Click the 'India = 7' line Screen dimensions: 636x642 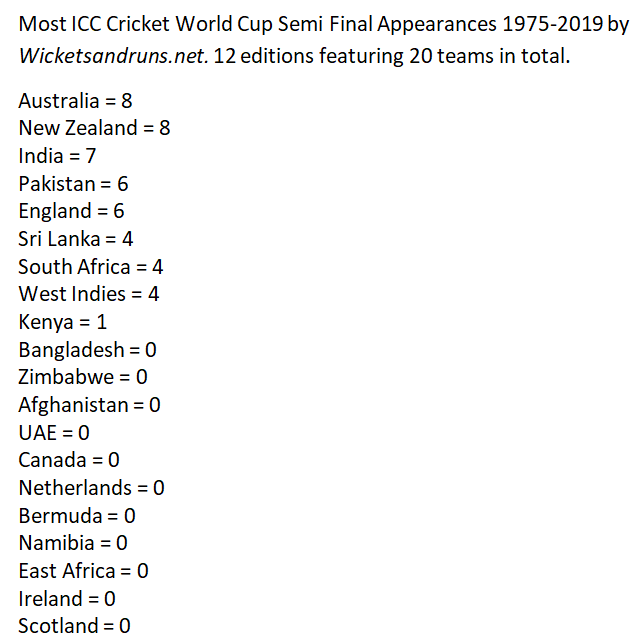(x=57, y=156)
